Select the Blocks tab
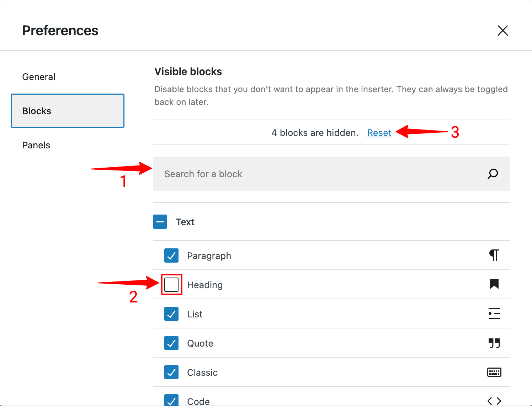The height and width of the screenshot is (406, 532). 68,111
